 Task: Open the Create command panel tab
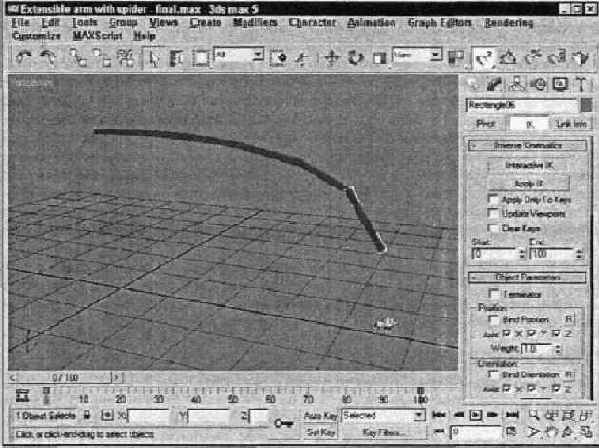click(473, 84)
